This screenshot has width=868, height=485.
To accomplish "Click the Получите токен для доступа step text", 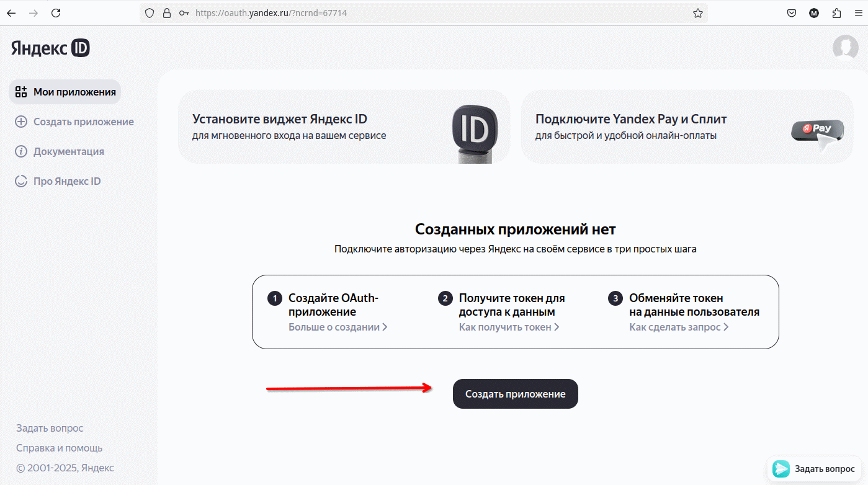I will [x=512, y=305].
